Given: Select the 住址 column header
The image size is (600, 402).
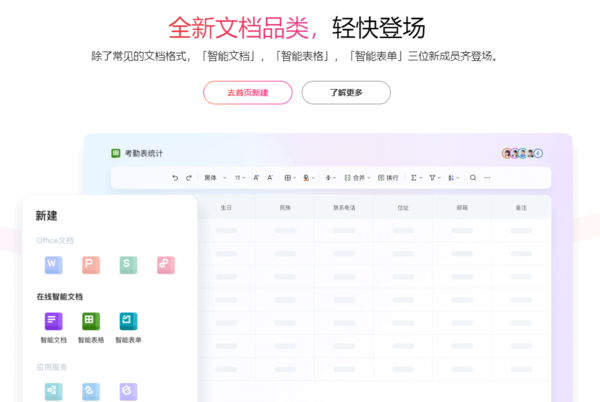Looking at the screenshot, I should tap(403, 208).
